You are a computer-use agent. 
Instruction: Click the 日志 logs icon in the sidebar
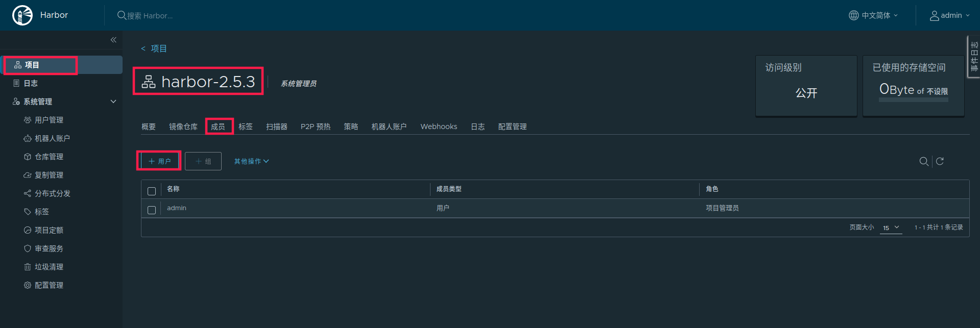point(16,83)
